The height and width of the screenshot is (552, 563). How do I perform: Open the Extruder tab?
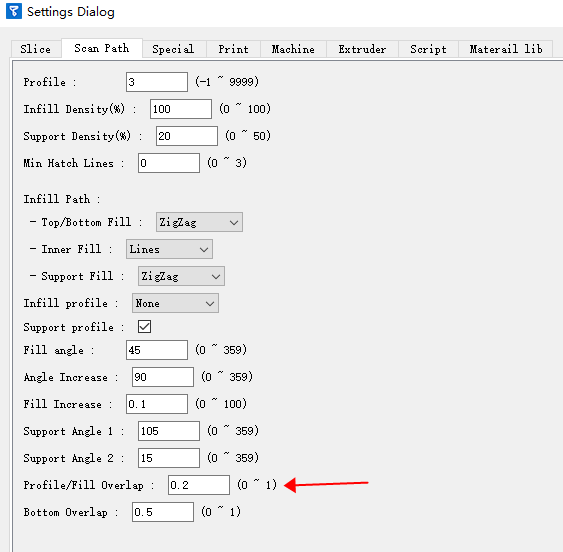(362, 49)
